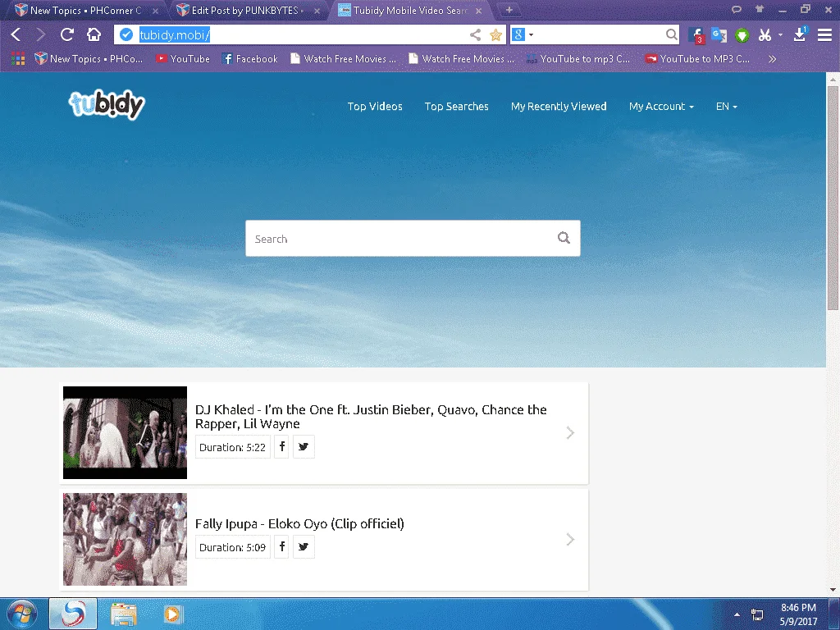Expand the EN language dropdown
Viewport: 840px width, 630px height.
(x=727, y=106)
